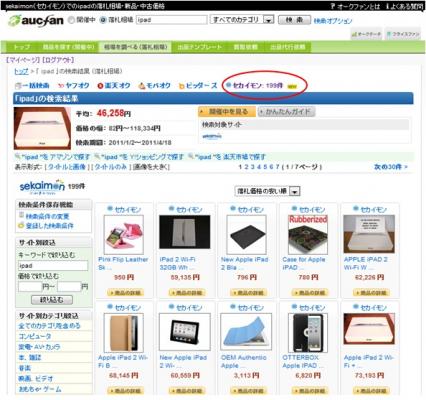Open the 落札価格の安い順 sort dropdown
Viewport: 426px width, 400px height.
tap(267, 191)
